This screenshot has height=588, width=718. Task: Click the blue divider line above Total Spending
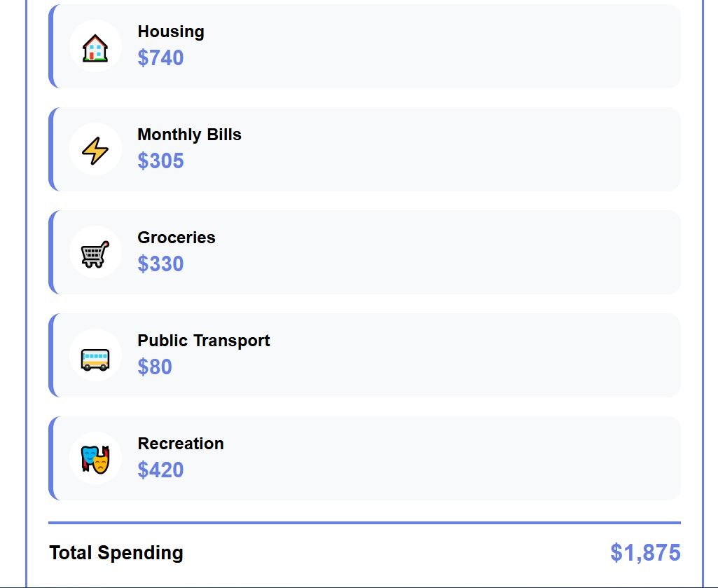[x=364, y=522]
